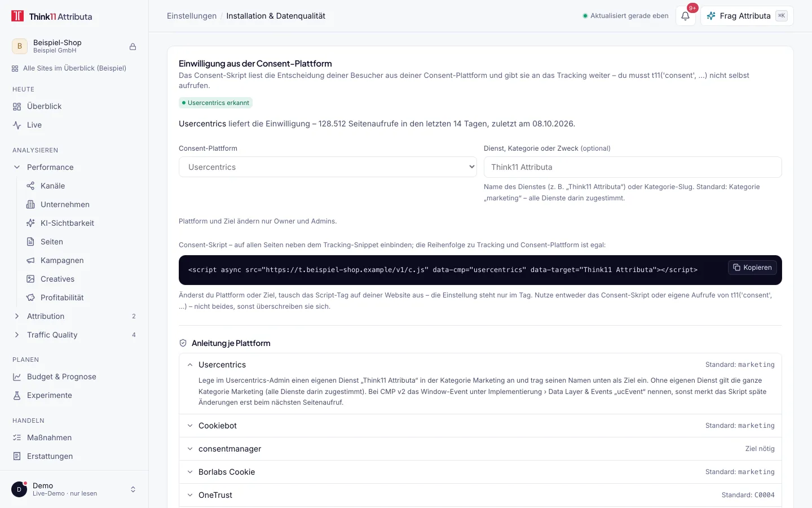The width and height of the screenshot is (812, 508).
Task: Click the Seiten document icon
Action: (30, 242)
